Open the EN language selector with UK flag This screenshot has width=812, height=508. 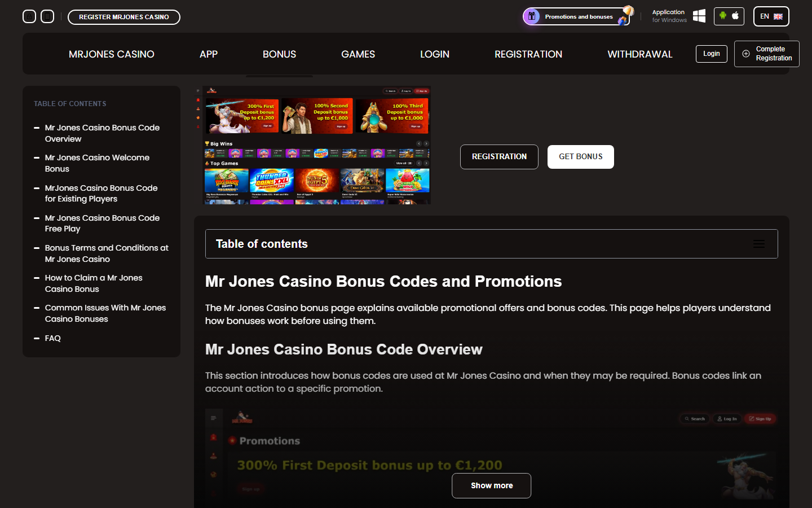[x=771, y=16]
